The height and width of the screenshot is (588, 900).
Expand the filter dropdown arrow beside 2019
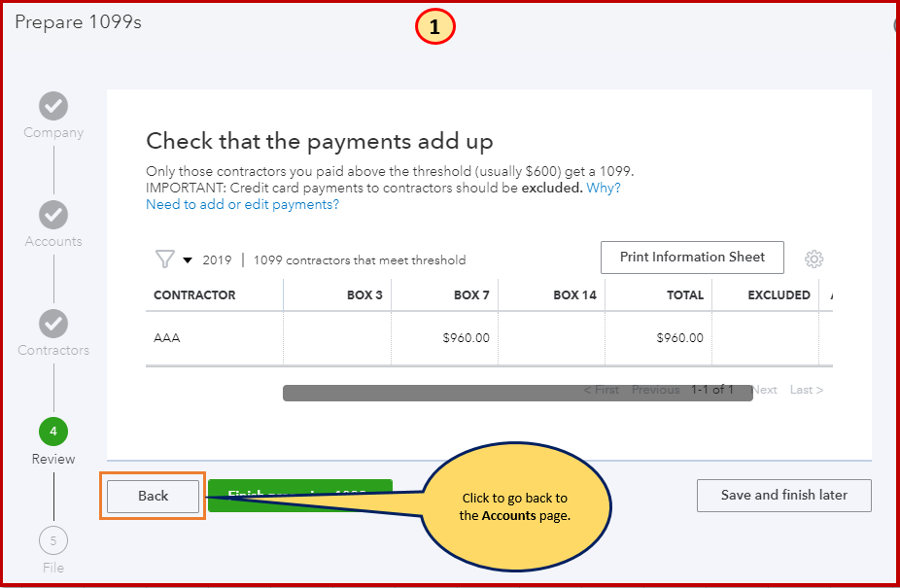(x=188, y=260)
